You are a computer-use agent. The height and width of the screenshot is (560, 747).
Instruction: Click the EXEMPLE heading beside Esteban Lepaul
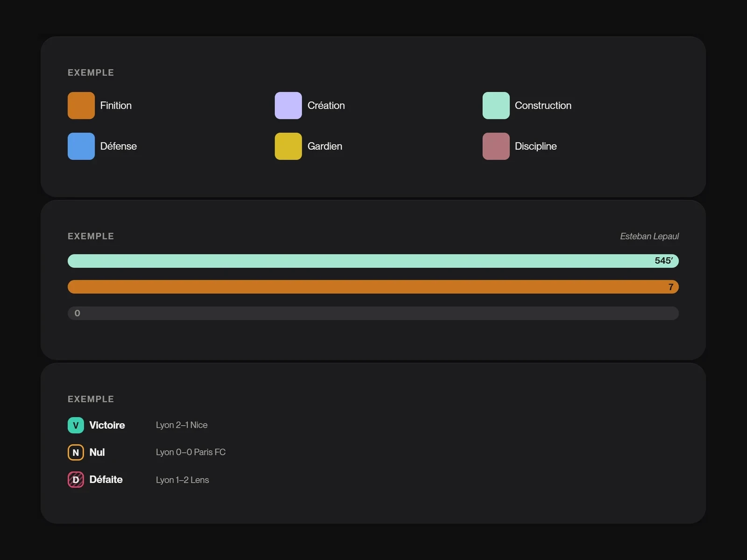click(x=91, y=236)
